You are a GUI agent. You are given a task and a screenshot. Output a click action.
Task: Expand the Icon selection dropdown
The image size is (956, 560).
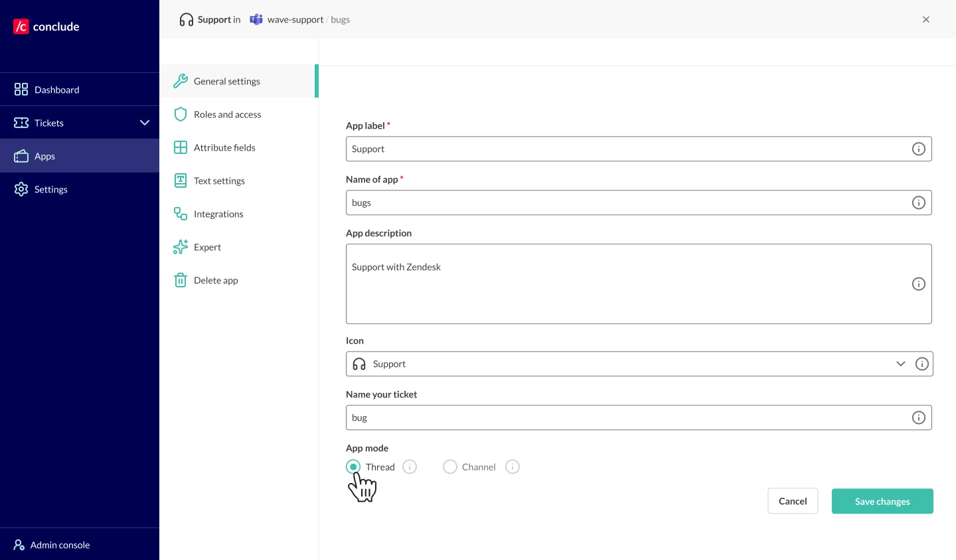(901, 364)
